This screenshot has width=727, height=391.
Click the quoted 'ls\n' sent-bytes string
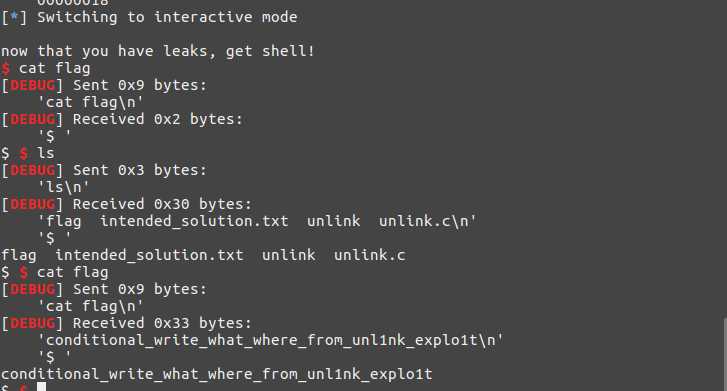[64, 187]
